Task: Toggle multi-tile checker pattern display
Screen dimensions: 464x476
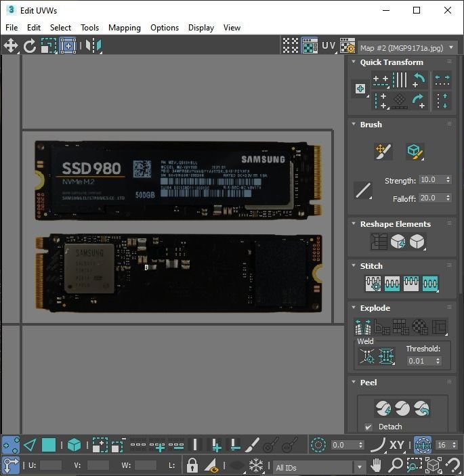Action: pos(291,45)
